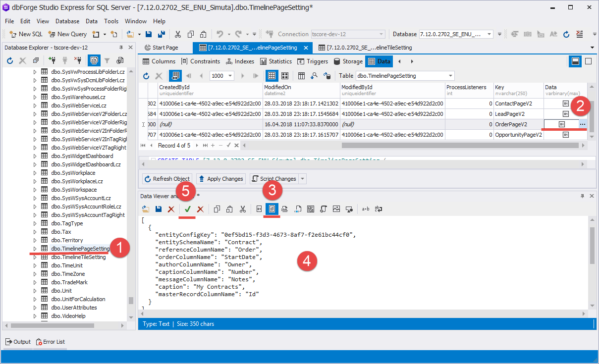Undo last action in main toolbar
Screen dimensions: 599x364
[x=219, y=34]
